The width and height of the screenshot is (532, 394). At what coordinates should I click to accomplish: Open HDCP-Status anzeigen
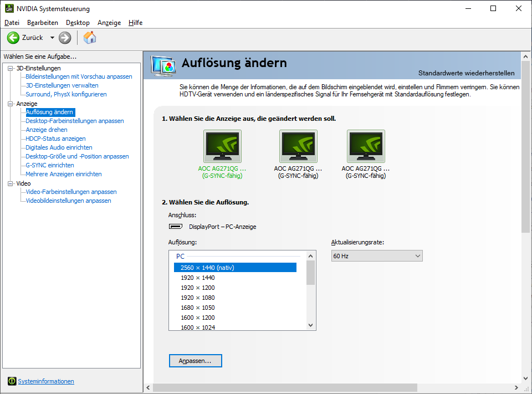[x=55, y=139]
